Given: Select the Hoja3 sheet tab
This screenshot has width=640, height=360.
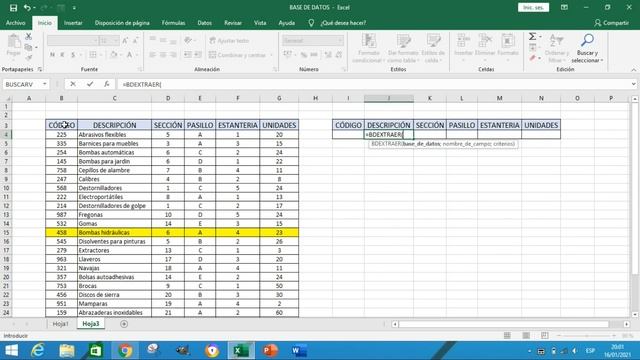Looking at the screenshot, I should tap(91, 324).
